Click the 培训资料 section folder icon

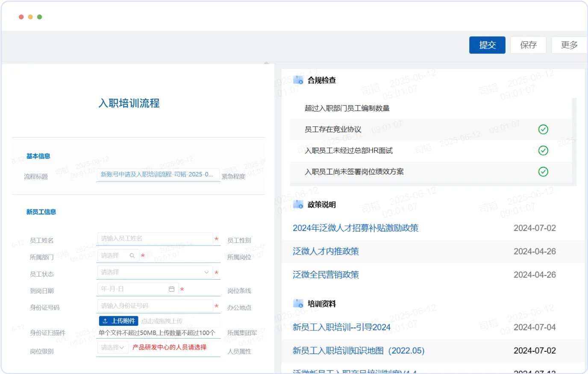(x=298, y=304)
